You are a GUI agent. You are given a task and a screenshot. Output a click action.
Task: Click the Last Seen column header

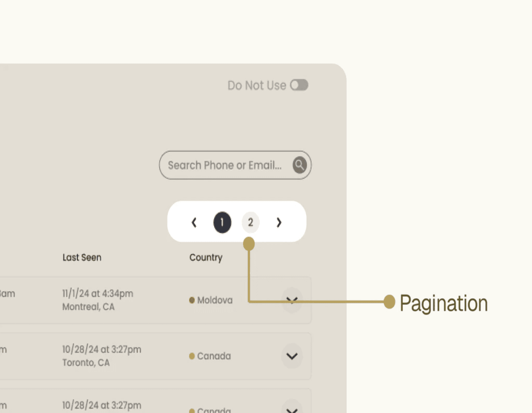[x=82, y=257]
